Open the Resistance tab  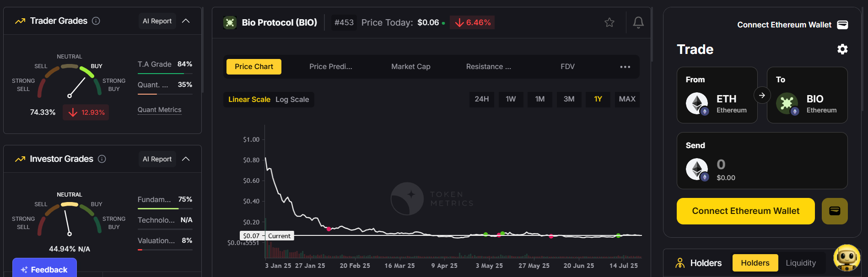(x=489, y=67)
